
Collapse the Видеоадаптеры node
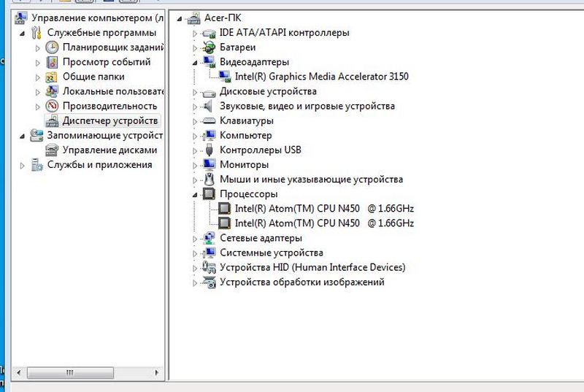195,63
